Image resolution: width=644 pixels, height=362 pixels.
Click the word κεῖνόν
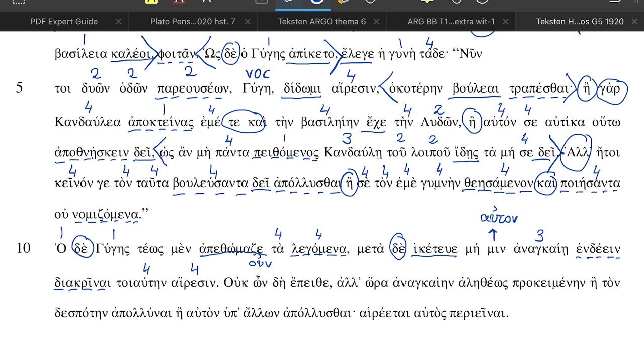point(74,184)
